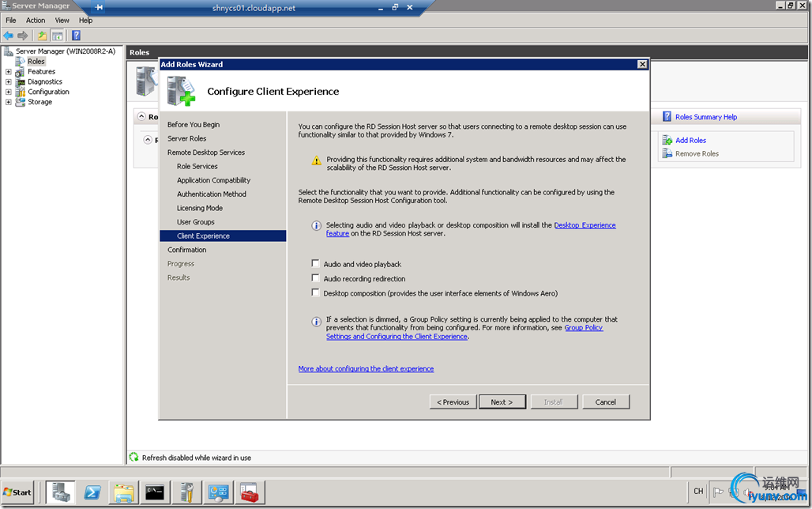Image resolution: width=812 pixels, height=509 pixels.
Task: Open Windows Explorer from the taskbar
Action: pyautogui.click(x=124, y=492)
